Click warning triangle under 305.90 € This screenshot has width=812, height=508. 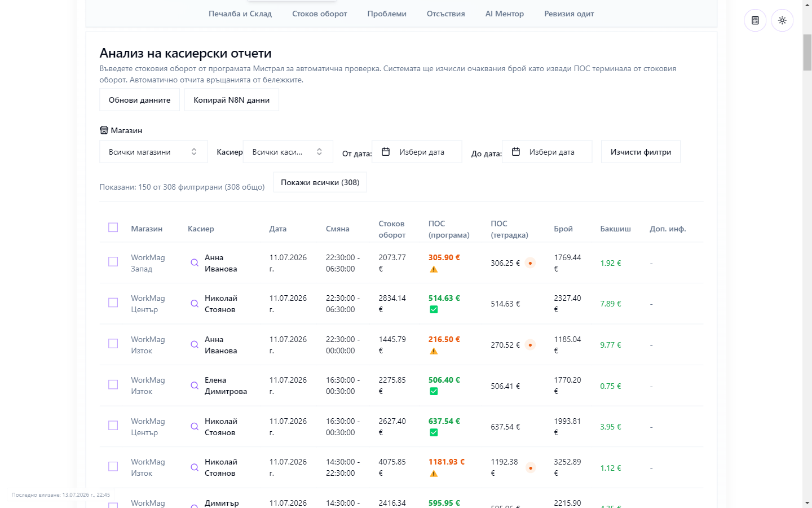pyautogui.click(x=434, y=269)
